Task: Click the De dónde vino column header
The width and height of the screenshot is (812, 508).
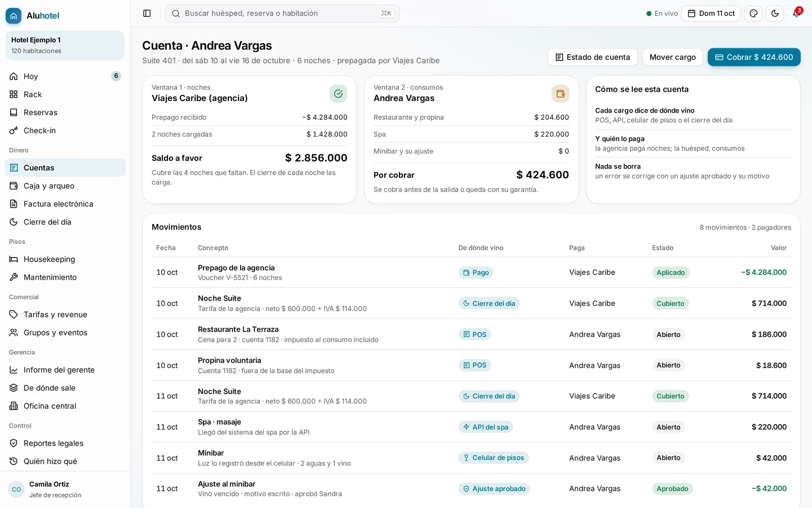Action: coord(481,248)
